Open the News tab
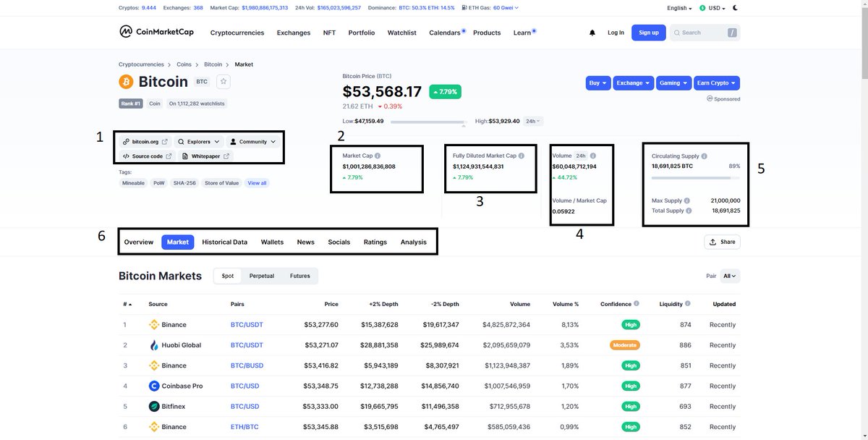This screenshot has height=440, width=868. click(x=306, y=242)
